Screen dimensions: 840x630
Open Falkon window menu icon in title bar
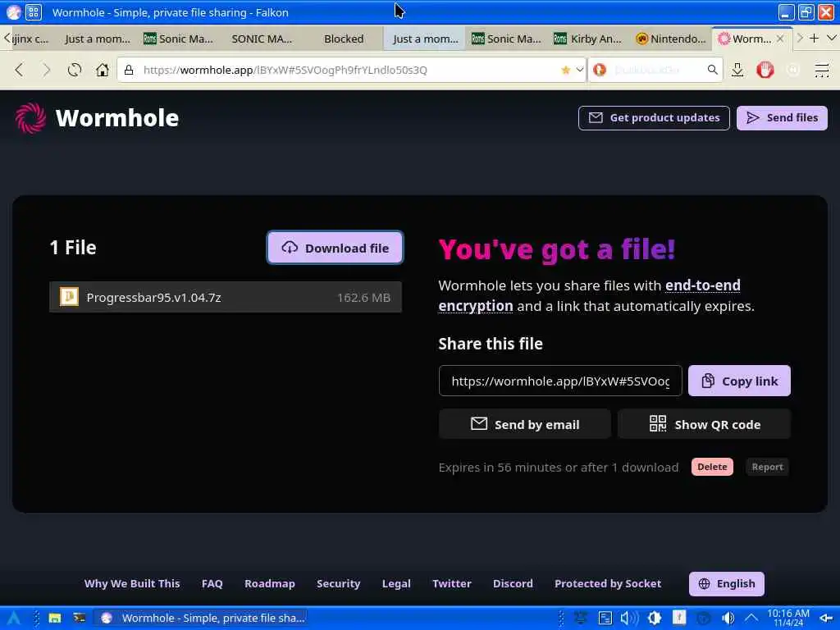coord(14,11)
